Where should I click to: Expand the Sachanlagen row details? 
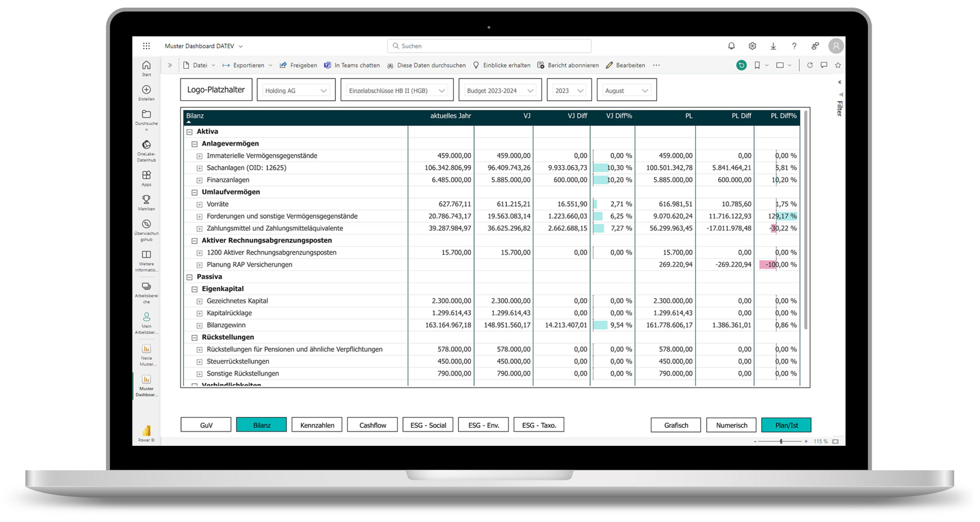coord(199,168)
